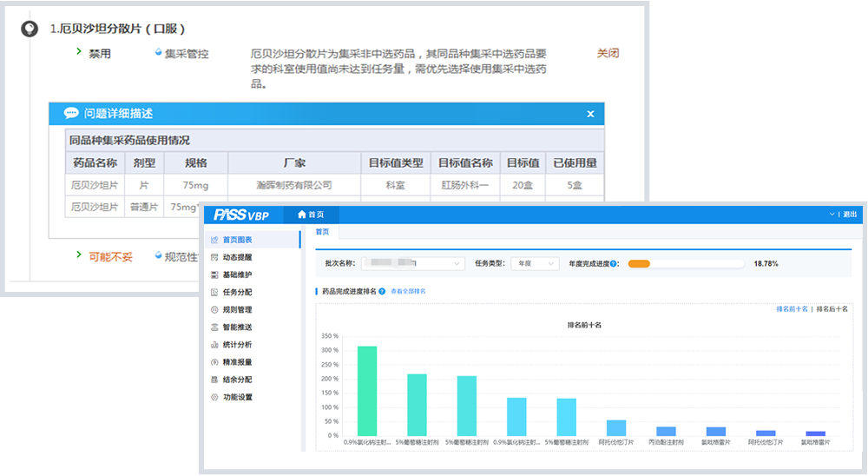868x476 pixels.
Task: Click the 基础维护 sidebar icon
Action: [214, 274]
